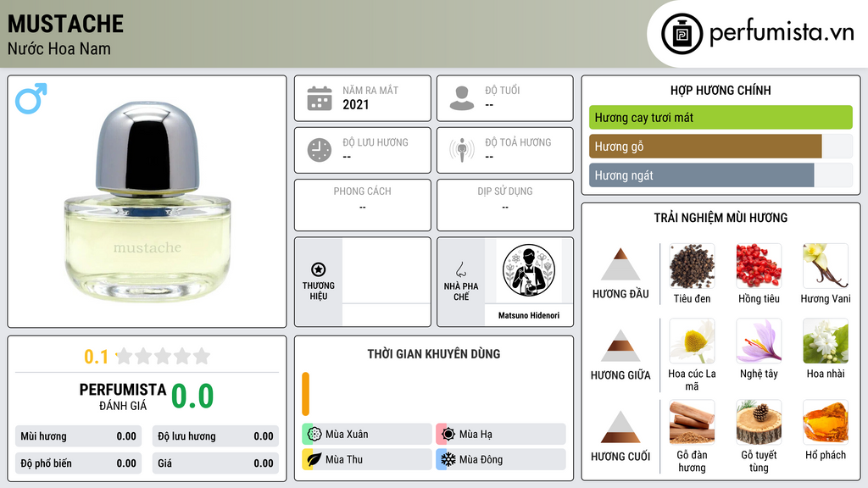Click the Hương cuối pyramid icon
868x488 pixels.
tap(620, 427)
